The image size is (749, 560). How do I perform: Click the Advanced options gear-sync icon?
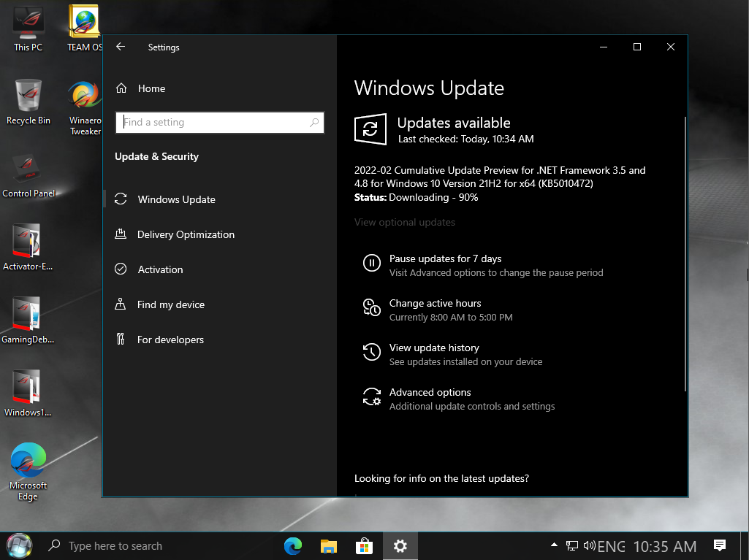click(x=372, y=396)
